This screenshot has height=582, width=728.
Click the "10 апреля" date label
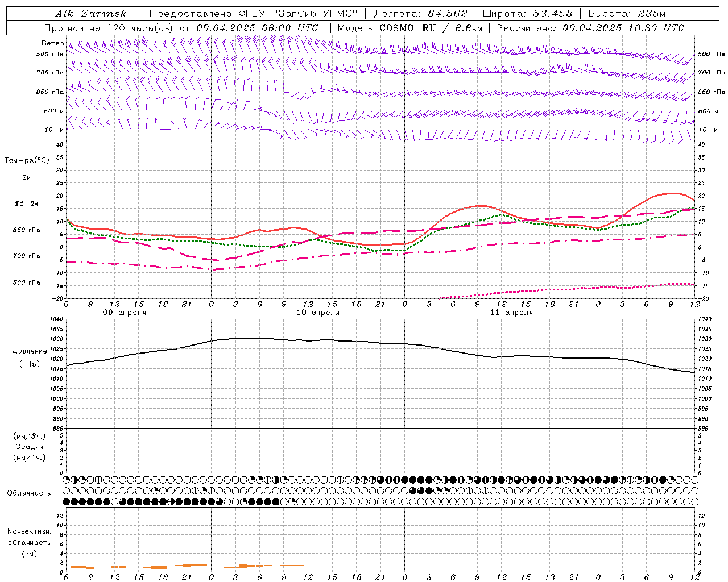pos(318,313)
